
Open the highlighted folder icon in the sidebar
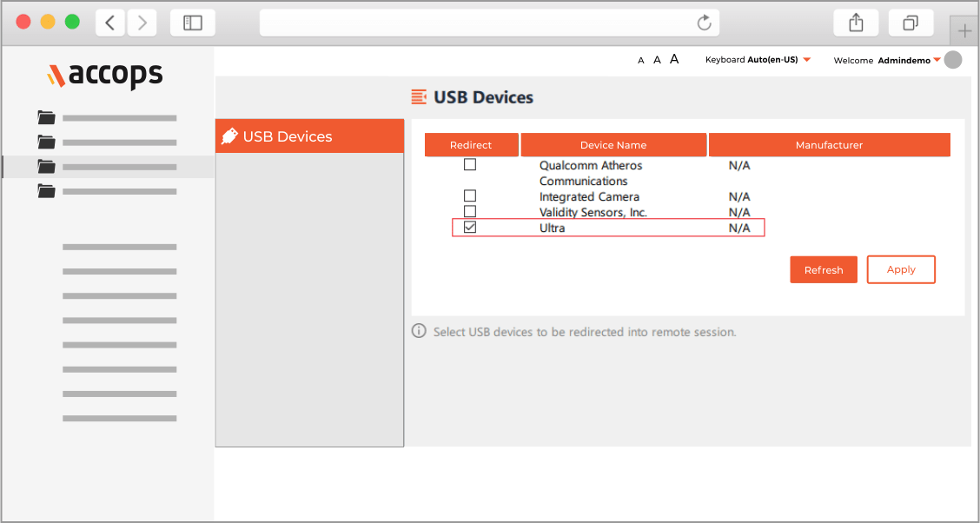pos(46,168)
